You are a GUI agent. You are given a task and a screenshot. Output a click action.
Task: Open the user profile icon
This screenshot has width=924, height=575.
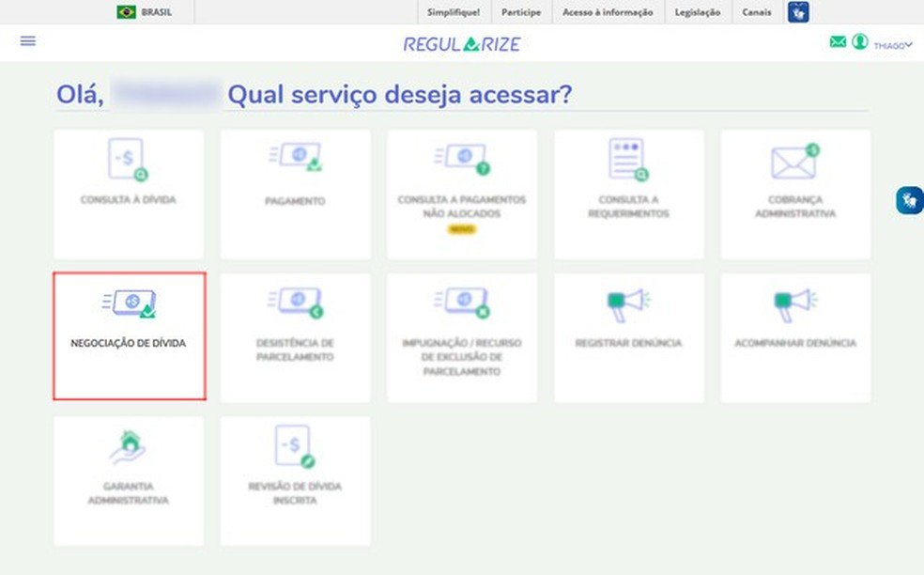point(859,42)
